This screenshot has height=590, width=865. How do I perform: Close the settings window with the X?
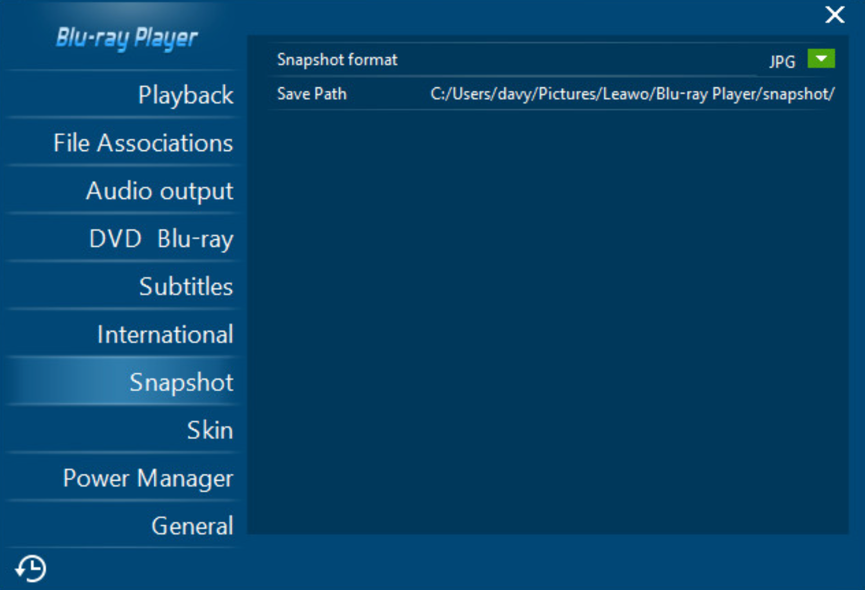point(834,15)
